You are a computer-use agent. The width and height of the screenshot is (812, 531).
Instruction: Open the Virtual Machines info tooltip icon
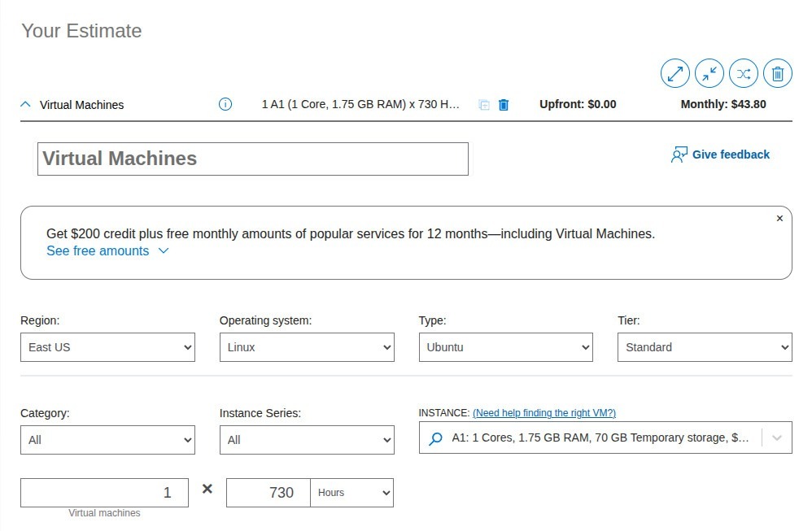[225, 104]
